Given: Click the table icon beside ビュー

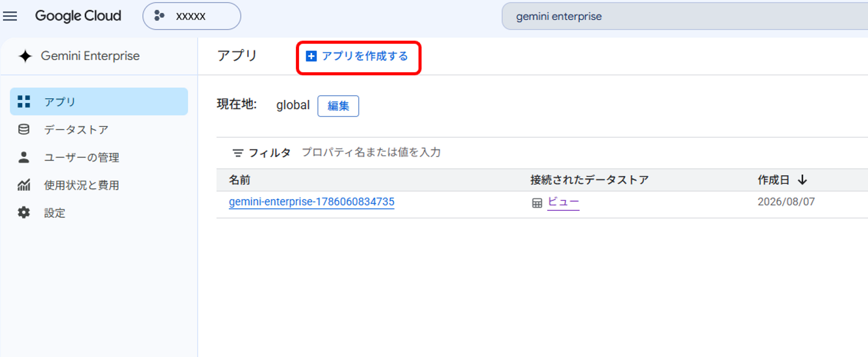Looking at the screenshot, I should coord(537,203).
